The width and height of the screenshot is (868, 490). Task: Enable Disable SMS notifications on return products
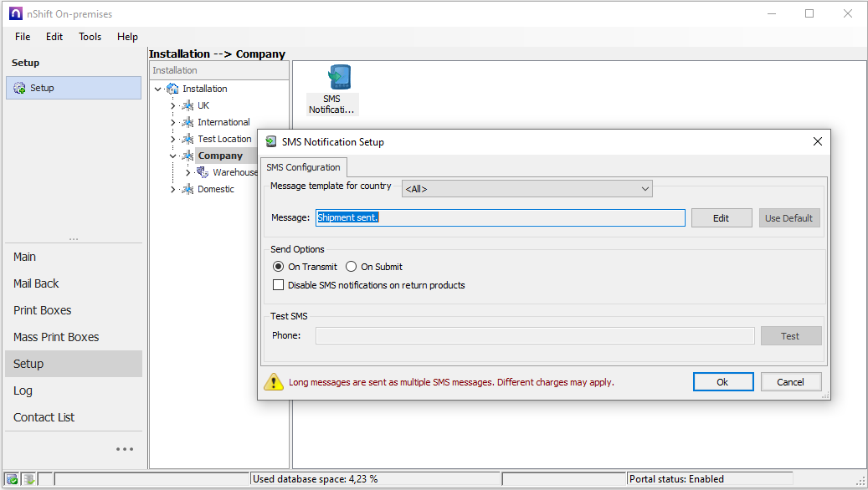(x=277, y=284)
